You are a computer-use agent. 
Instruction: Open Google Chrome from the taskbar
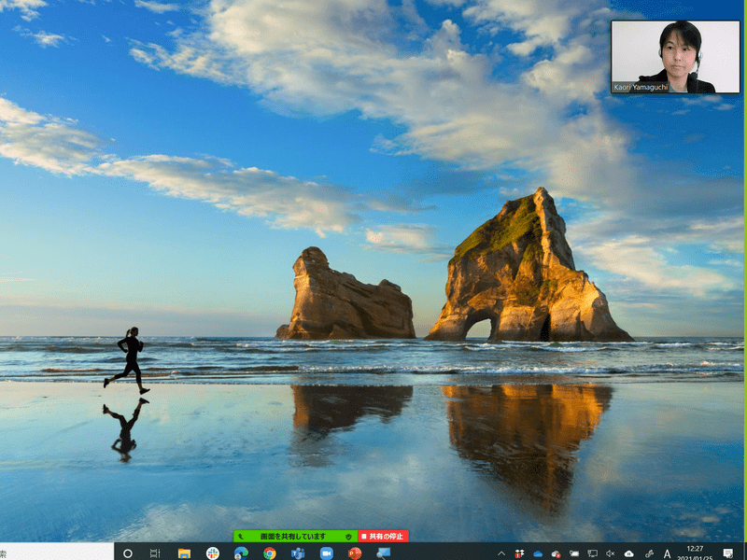click(270, 553)
